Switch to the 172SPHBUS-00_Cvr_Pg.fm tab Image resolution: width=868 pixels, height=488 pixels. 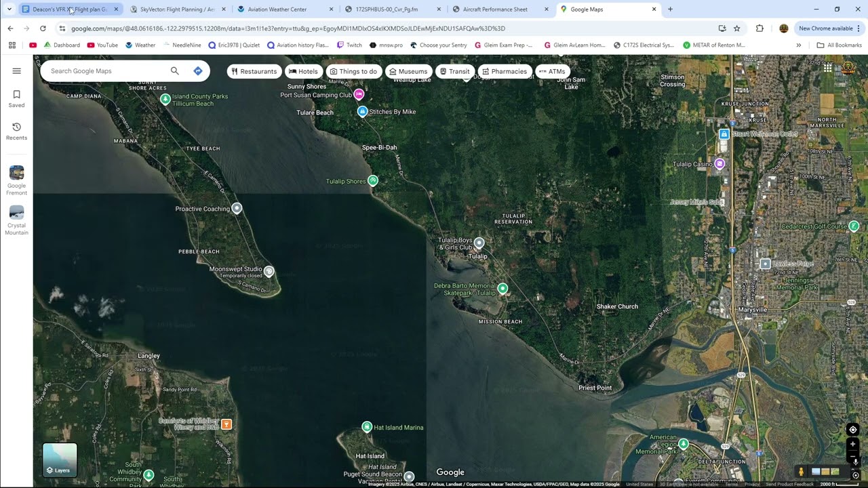point(391,9)
